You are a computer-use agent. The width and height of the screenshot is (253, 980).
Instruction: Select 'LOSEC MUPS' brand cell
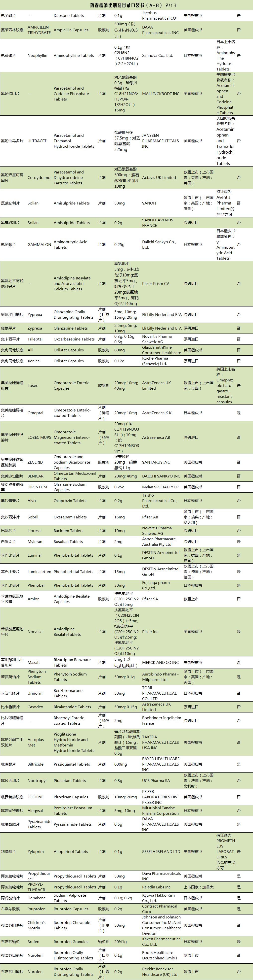pyautogui.click(x=39, y=438)
